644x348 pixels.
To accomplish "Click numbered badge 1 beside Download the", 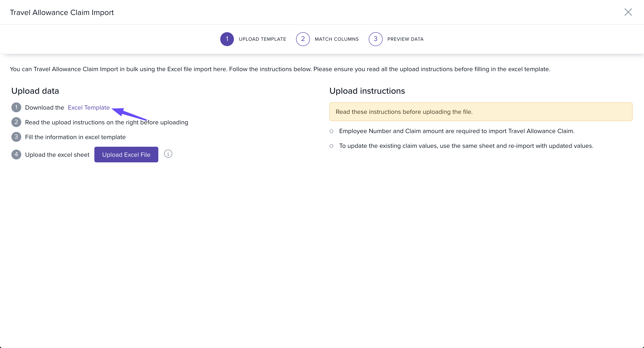I will point(16,107).
